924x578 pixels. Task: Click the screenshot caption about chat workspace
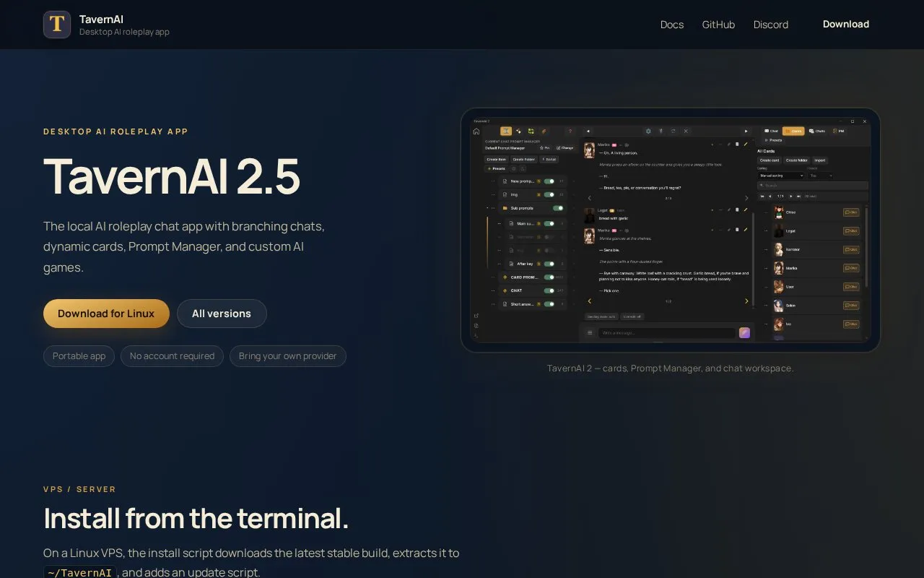(x=671, y=368)
